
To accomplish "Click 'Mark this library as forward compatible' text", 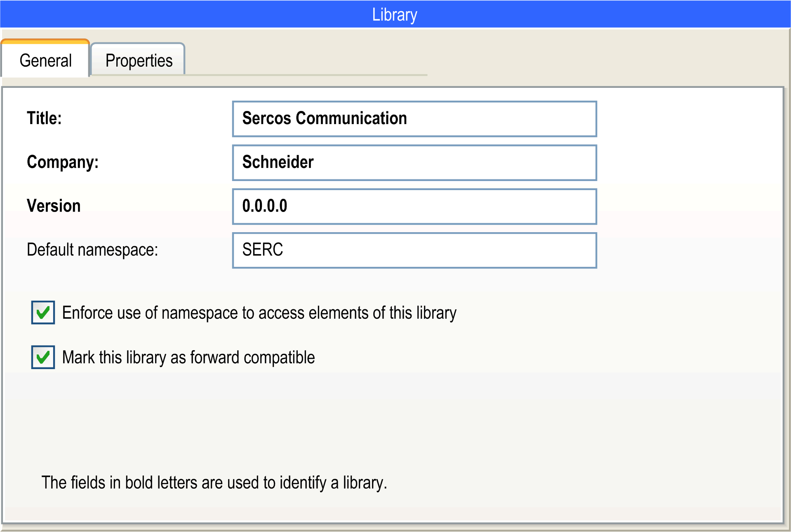I will click(x=188, y=358).
